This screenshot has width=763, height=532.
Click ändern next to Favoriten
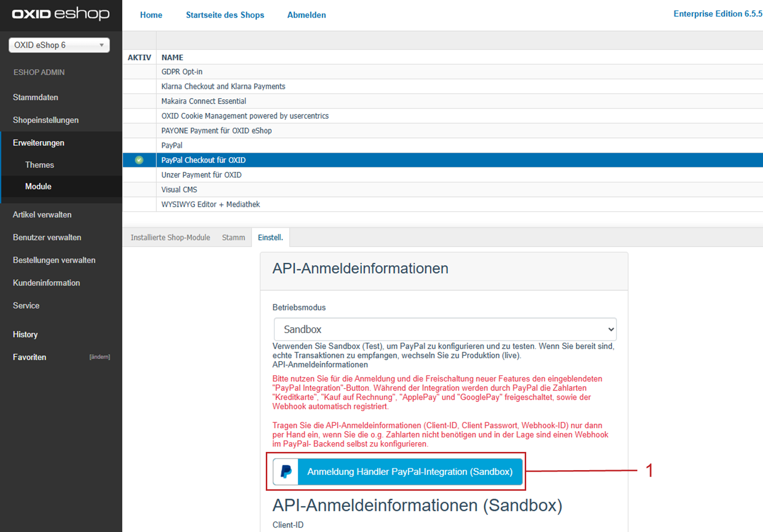100,357
